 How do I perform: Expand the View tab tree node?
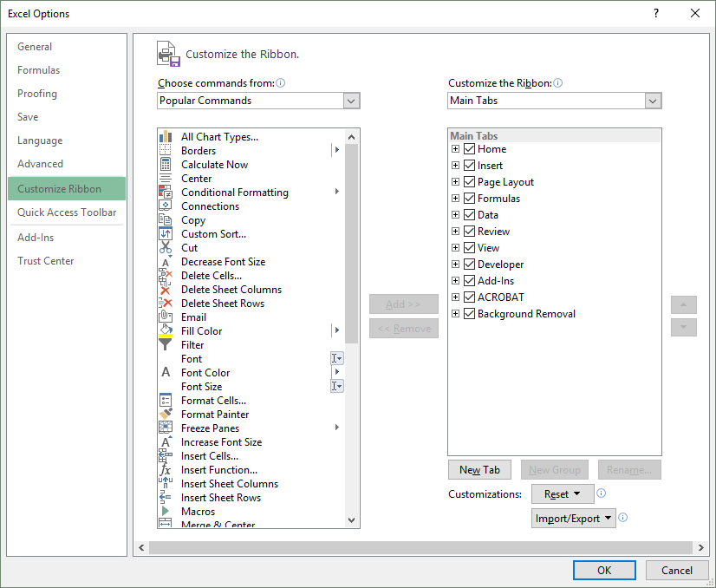point(455,248)
